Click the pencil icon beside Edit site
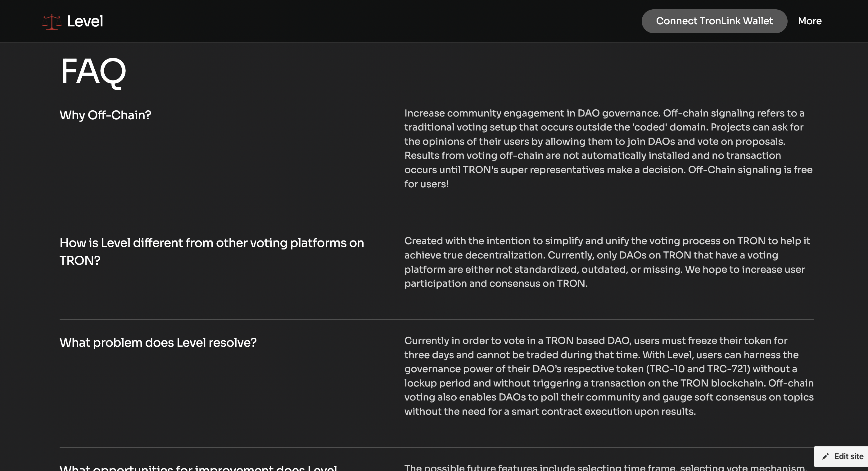The width and height of the screenshot is (868, 471). click(x=825, y=456)
